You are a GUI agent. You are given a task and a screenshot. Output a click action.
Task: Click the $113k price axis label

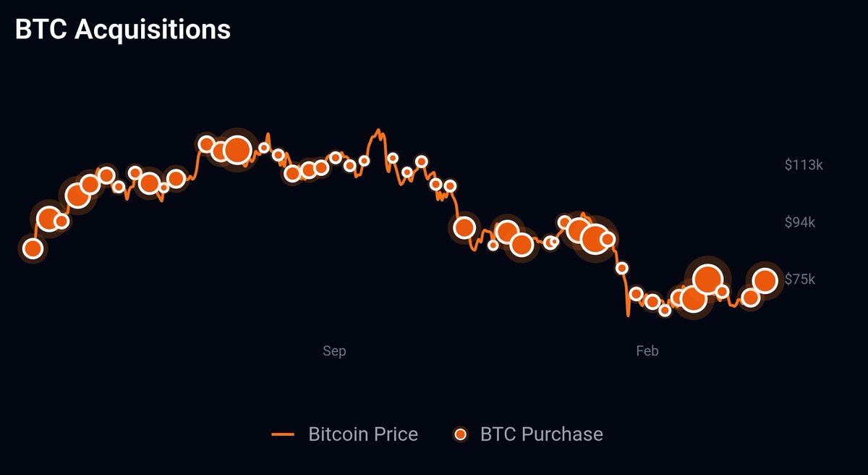pyautogui.click(x=804, y=165)
